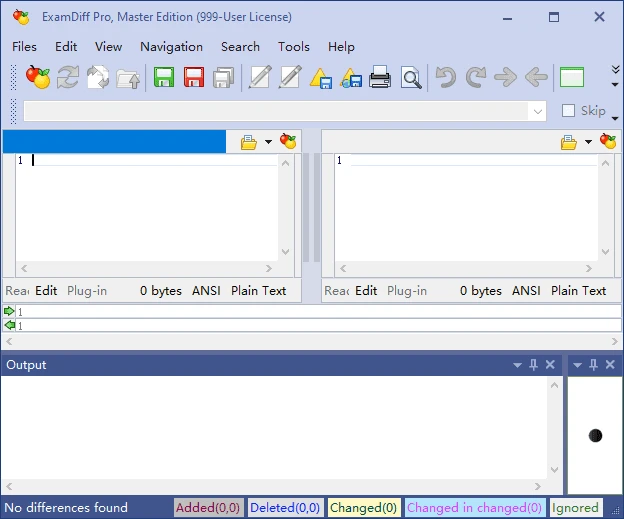Expand the right pane open-file folder dropdown
The height and width of the screenshot is (519, 624).
[x=588, y=142]
